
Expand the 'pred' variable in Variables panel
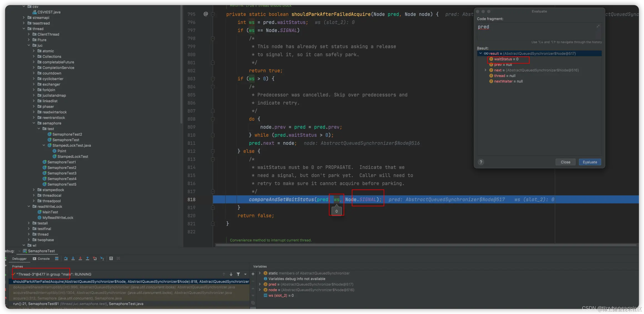[x=260, y=284]
